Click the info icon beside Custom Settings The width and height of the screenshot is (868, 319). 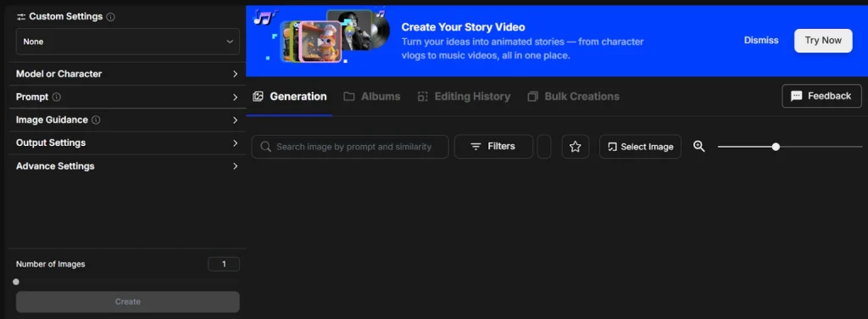[111, 17]
